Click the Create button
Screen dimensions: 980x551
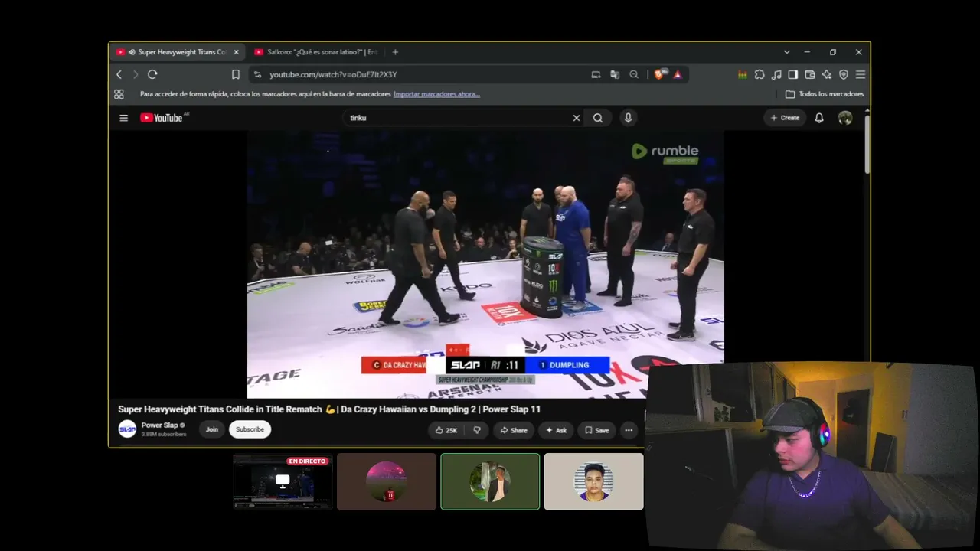click(x=785, y=118)
